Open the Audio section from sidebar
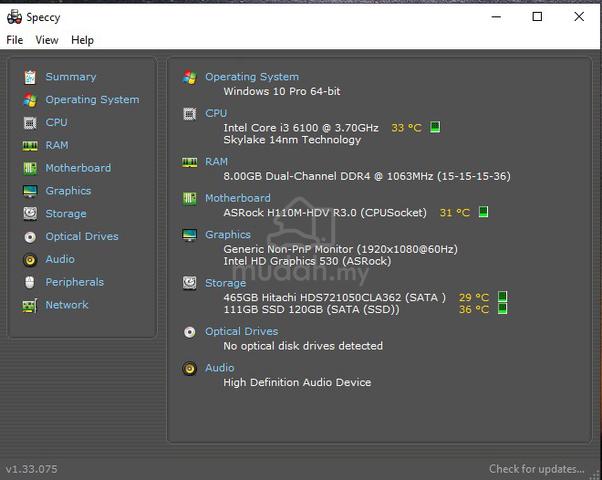This screenshot has height=480, width=602. 60,259
